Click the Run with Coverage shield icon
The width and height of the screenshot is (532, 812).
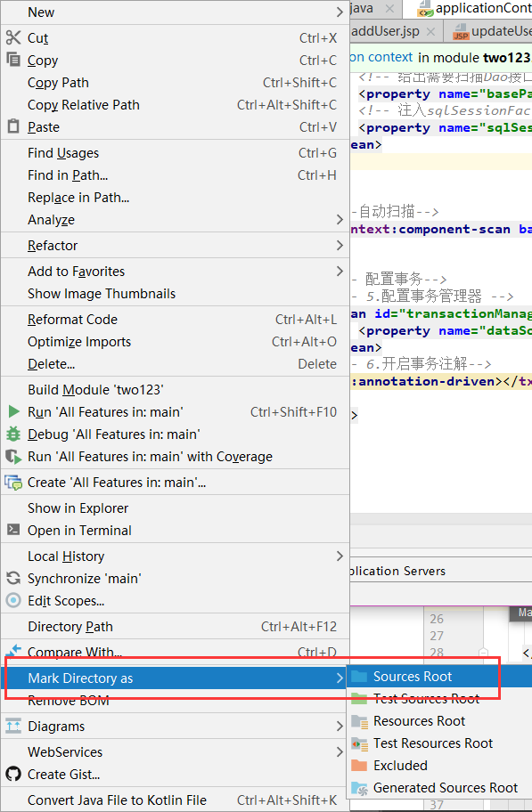[13, 456]
